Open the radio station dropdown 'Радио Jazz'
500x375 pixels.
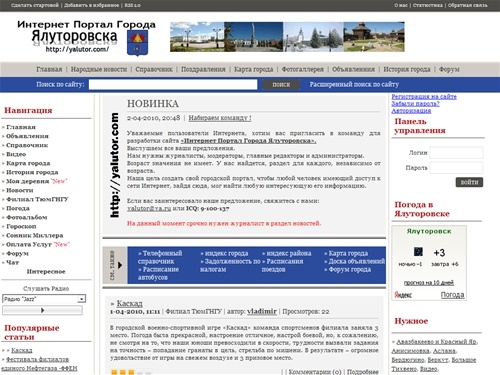coord(44,299)
